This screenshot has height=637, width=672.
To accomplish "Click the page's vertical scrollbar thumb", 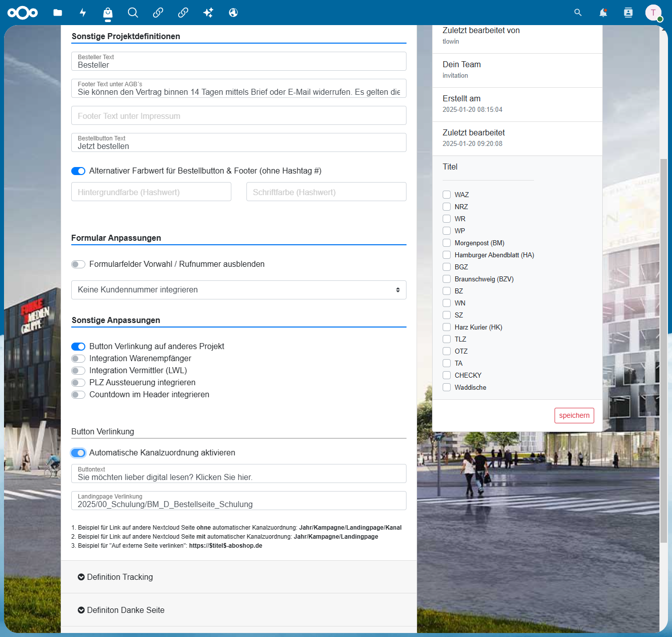I will [663, 351].
